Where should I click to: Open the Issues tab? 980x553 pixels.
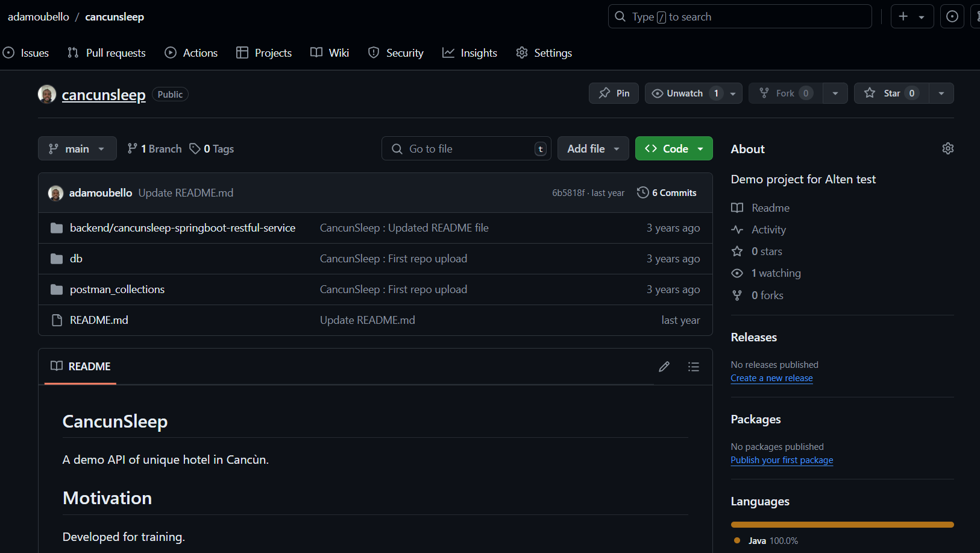point(26,53)
